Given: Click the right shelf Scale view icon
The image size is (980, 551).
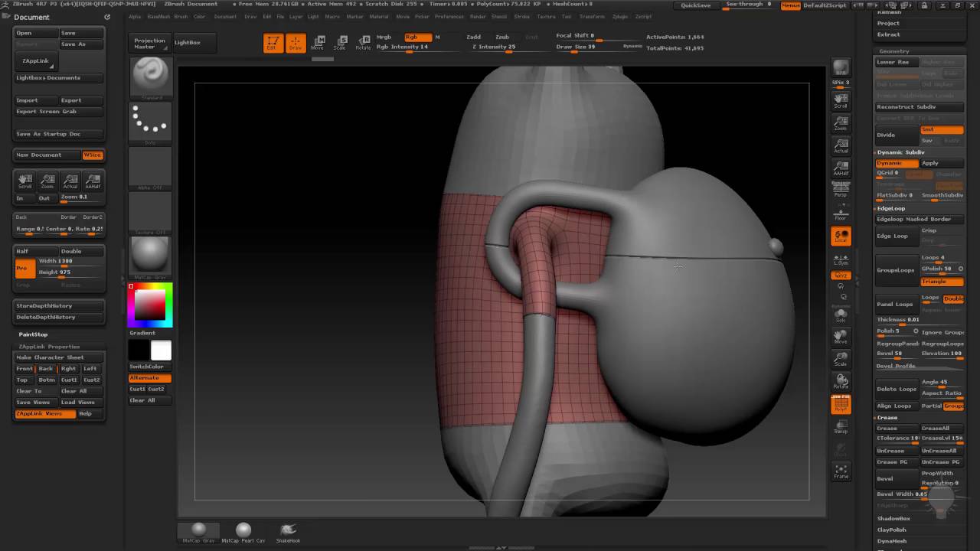Looking at the screenshot, I should [841, 359].
